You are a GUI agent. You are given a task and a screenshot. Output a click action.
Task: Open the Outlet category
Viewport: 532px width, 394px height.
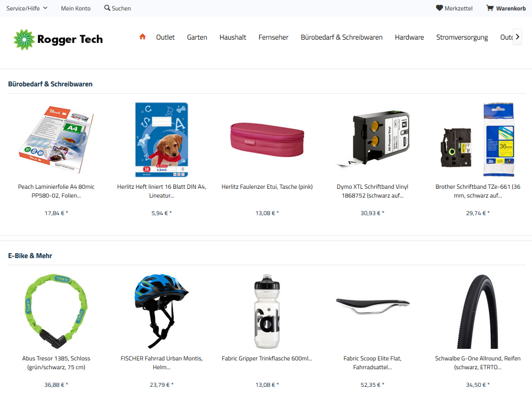165,37
